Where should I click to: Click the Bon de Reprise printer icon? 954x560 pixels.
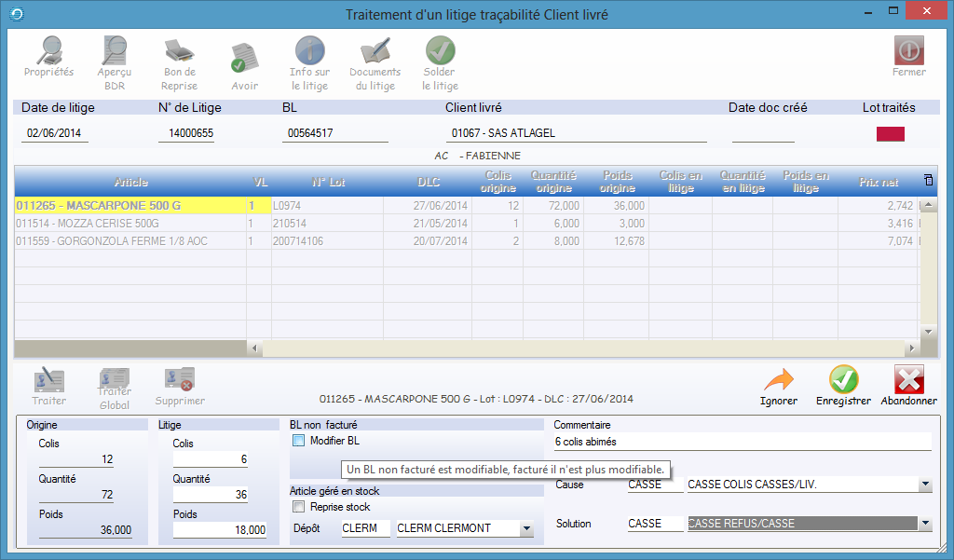[x=179, y=51]
